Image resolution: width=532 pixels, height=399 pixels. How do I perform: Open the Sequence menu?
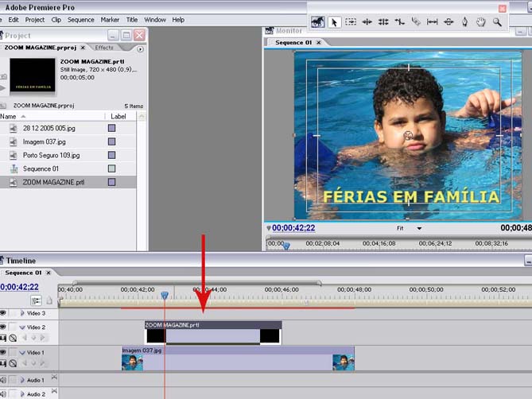coord(80,19)
